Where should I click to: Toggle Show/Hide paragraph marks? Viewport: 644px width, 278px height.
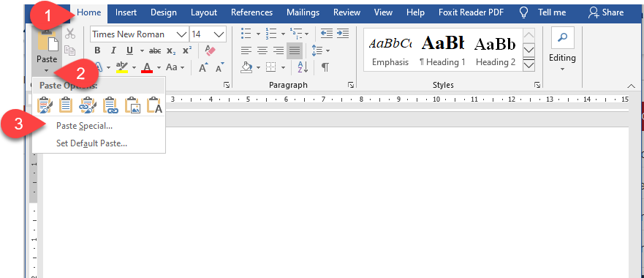click(x=325, y=67)
